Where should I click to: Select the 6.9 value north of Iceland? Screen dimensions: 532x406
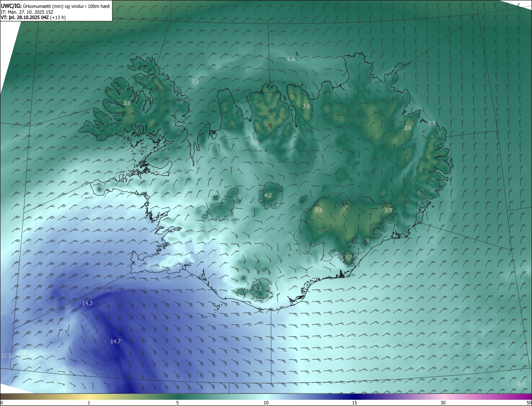point(291,59)
